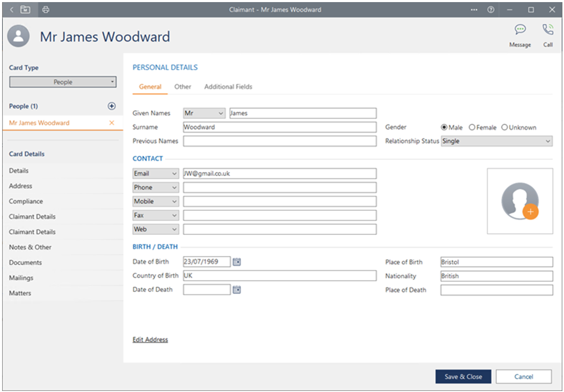
Task: Select the Unknown gender option
Action: (505, 127)
